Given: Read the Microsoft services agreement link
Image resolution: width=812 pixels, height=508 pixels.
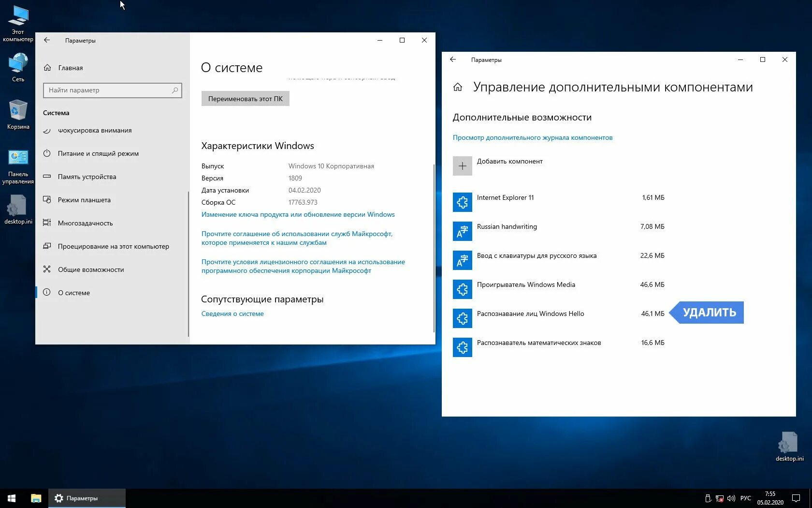Looking at the screenshot, I should [x=297, y=238].
